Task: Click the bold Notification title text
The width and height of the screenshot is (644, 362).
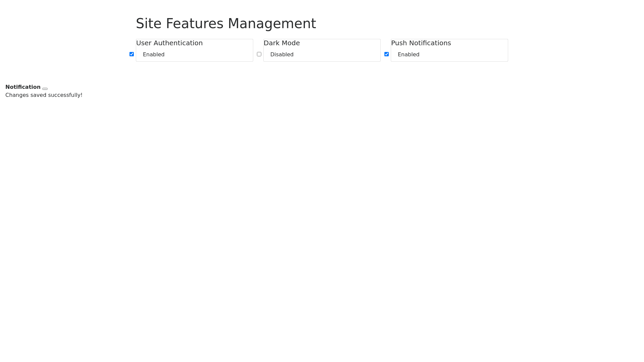Action: coord(23,87)
